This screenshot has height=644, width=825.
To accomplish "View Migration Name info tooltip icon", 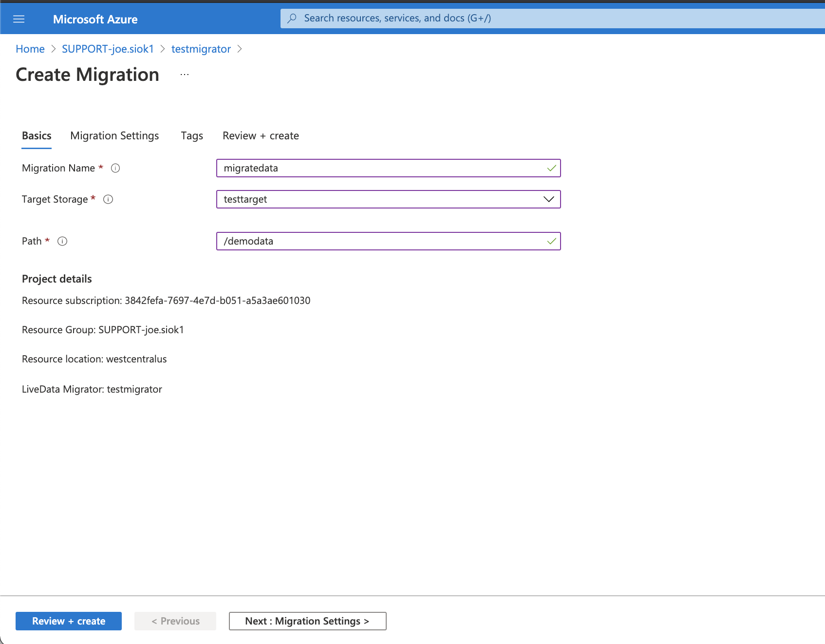I will 115,168.
